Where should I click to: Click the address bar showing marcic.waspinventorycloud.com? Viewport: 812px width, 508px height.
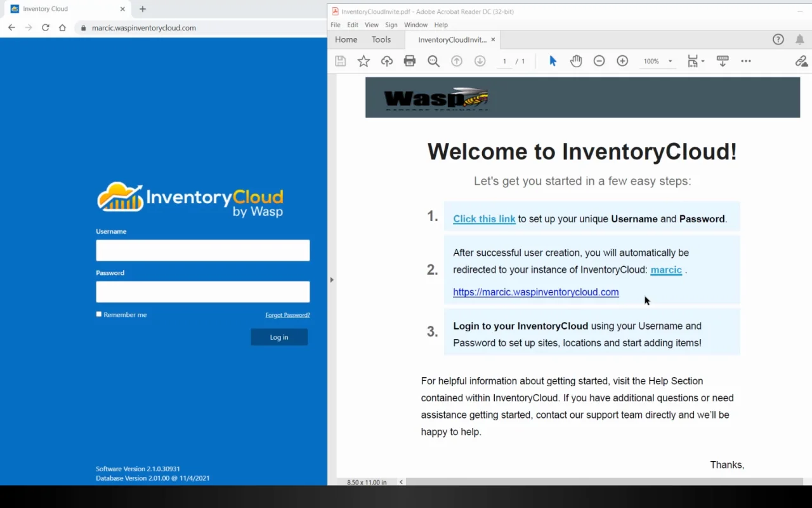[x=200, y=28]
